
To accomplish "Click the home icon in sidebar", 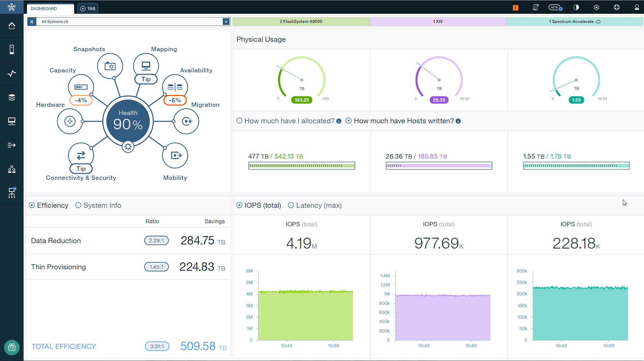I will [x=12, y=26].
